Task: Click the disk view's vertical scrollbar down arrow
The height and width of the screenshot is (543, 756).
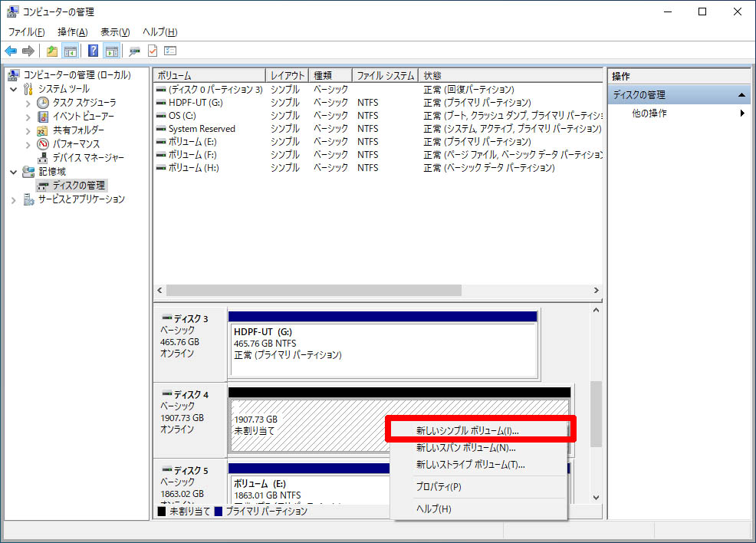Action: click(x=597, y=497)
